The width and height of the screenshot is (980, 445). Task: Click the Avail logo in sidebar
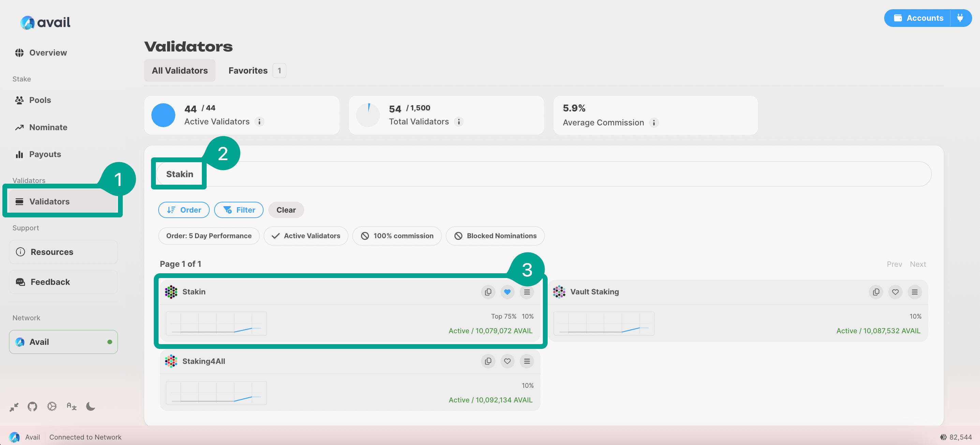click(45, 22)
